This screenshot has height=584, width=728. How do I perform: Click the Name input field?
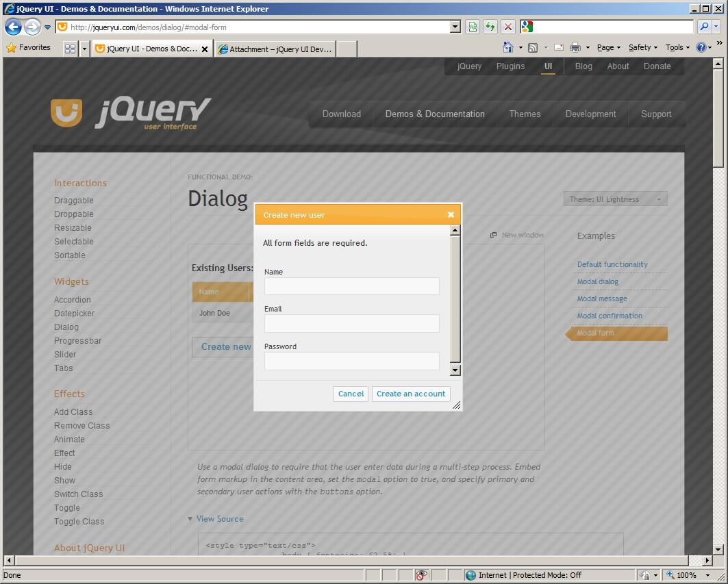coord(351,286)
